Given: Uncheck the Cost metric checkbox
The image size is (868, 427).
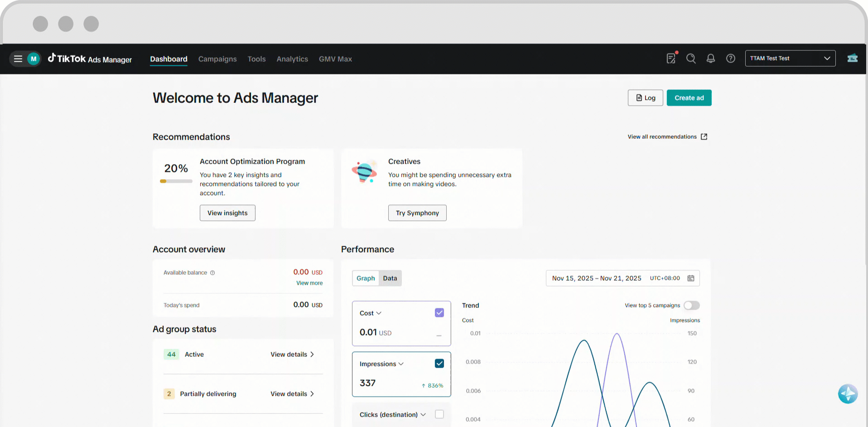Looking at the screenshot, I should 439,312.
